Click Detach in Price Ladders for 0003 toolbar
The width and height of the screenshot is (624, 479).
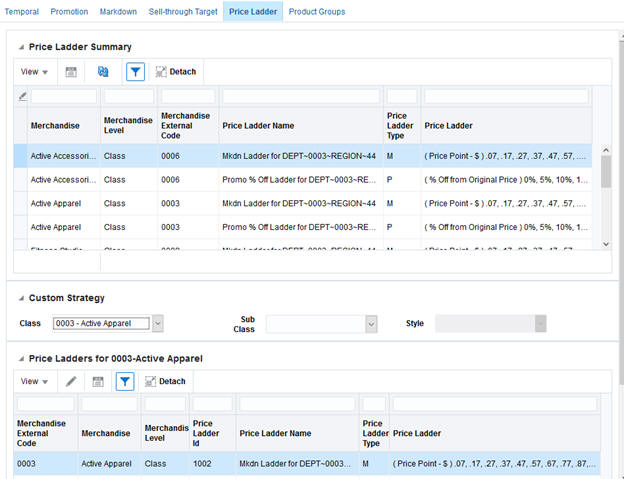tap(166, 382)
